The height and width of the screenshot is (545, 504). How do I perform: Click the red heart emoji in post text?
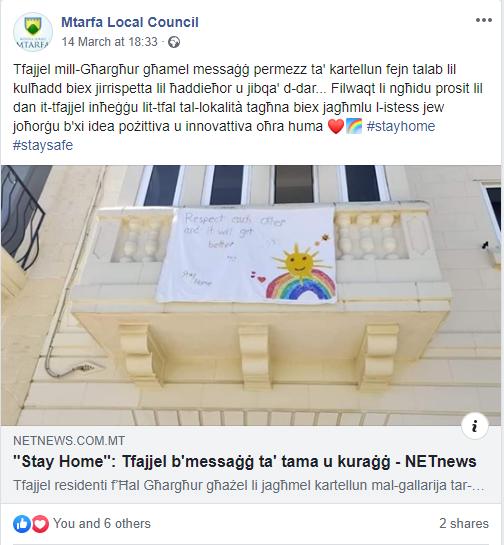[x=336, y=126]
